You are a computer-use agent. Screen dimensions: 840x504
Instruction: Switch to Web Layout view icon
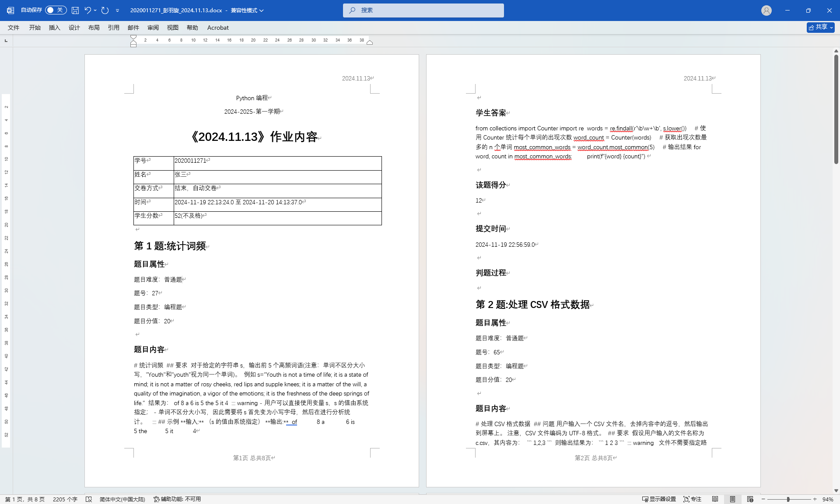pyautogui.click(x=750, y=499)
